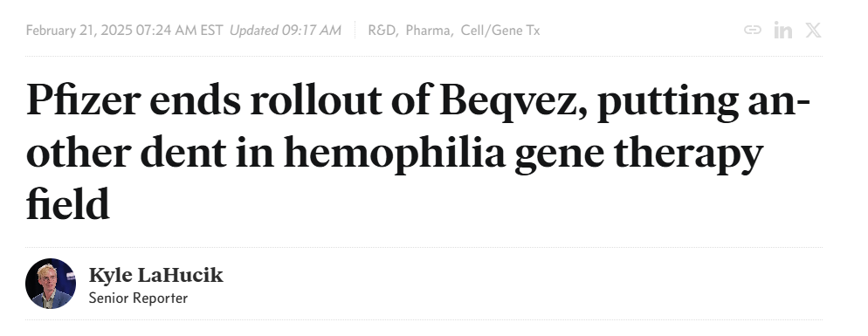The height and width of the screenshot is (336, 868).
Task: Click the Updated 09:17 AM text
Action: coord(285,31)
